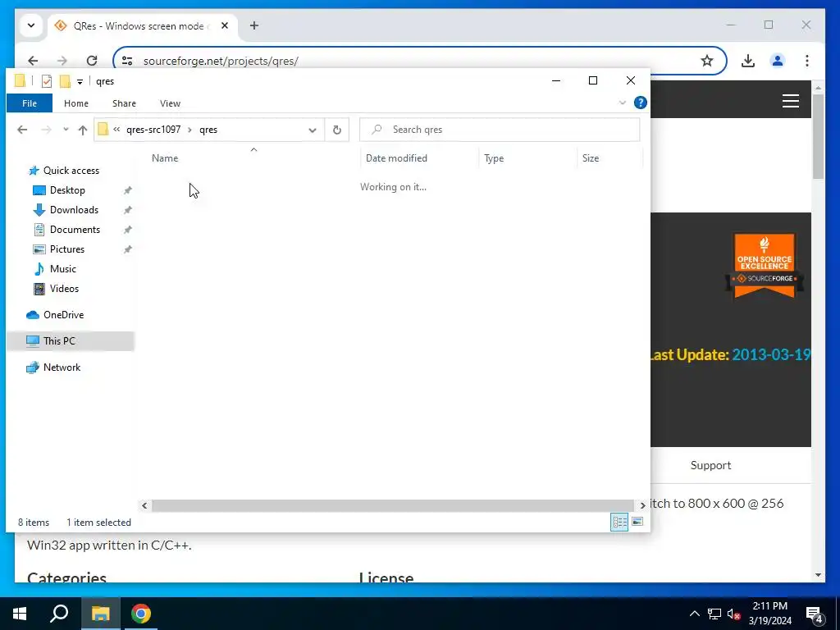Click the New folder quick access toolbar icon
The height and width of the screenshot is (630, 840).
[65, 81]
